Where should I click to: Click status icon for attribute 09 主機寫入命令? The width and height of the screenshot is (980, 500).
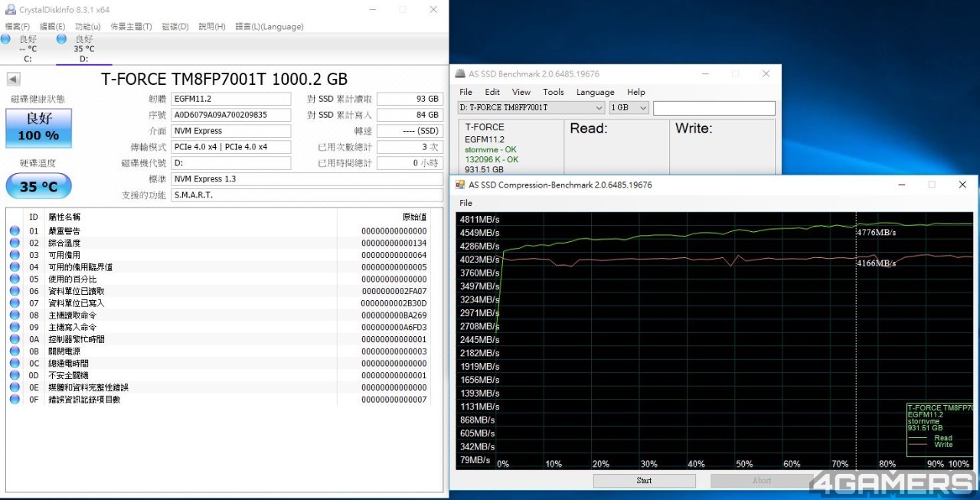(15, 327)
